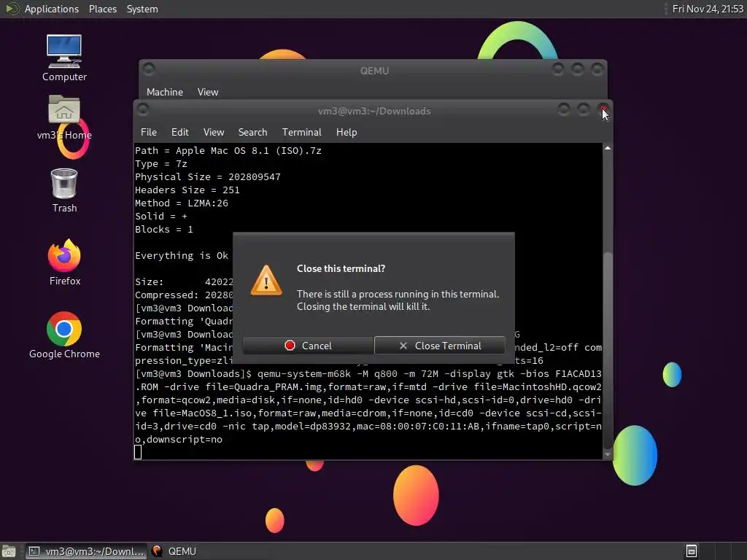Click the 'Blocks = 1' line in terminal

pyautogui.click(x=164, y=230)
